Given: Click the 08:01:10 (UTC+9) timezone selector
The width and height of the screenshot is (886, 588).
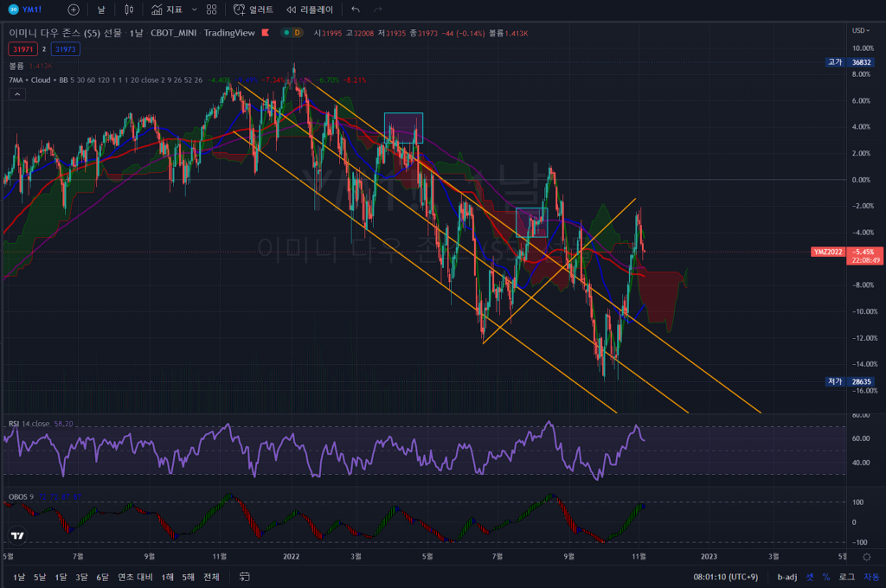Looking at the screenshot, I should pyautogui.click(x=726, y=577).
